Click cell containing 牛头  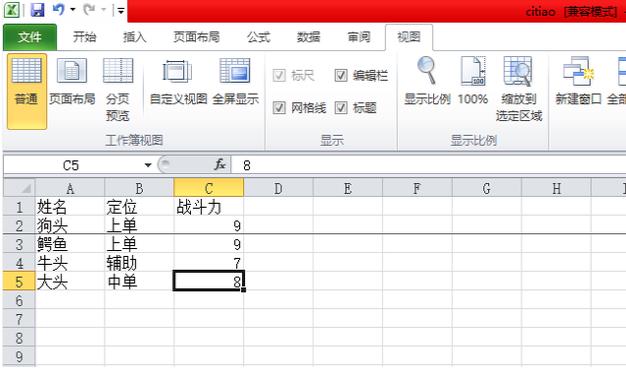pyautogui.click(x=70, y=263)
